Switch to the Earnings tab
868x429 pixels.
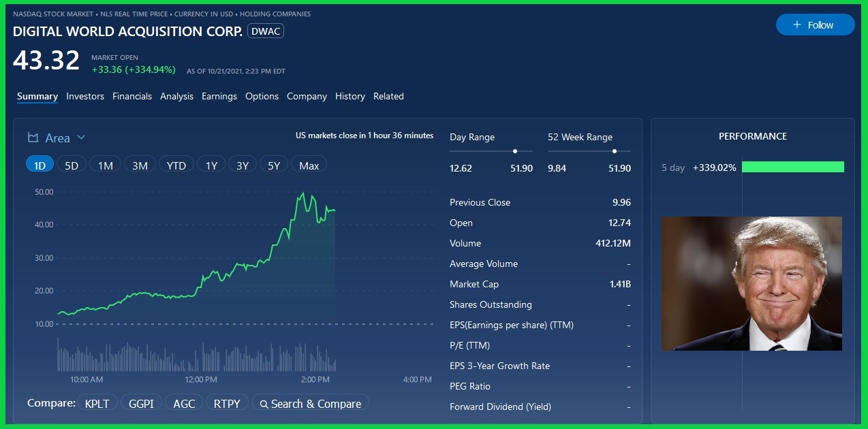219,97
